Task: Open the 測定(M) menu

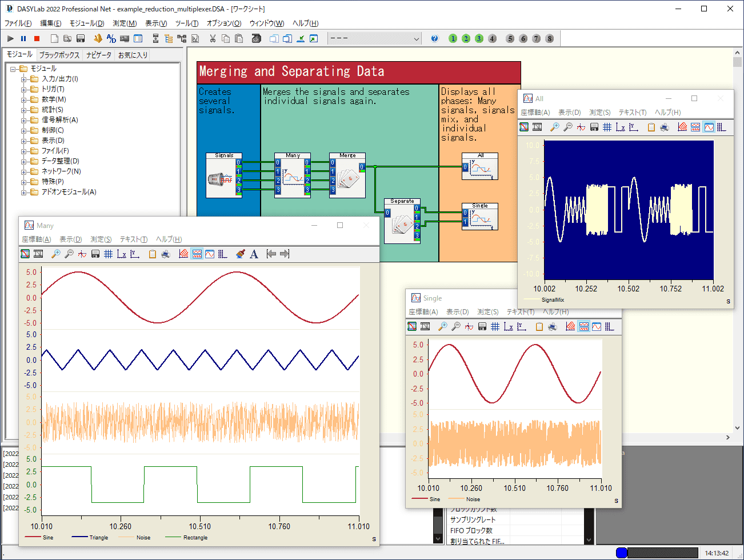Action: [x=125, y=23]
